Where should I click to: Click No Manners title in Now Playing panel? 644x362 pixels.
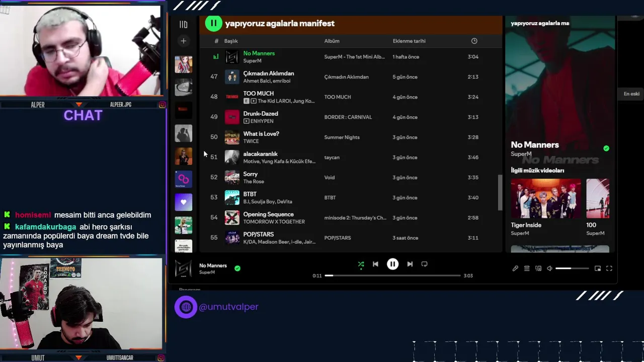pyautogui.click(x=535, y=145)
